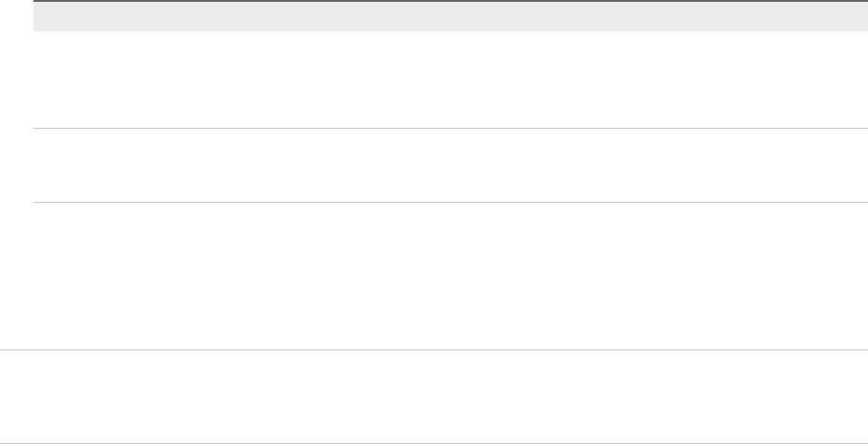Select the tall third empty row
This screenshot has width=868, height=444.
[x=443, y=275]
